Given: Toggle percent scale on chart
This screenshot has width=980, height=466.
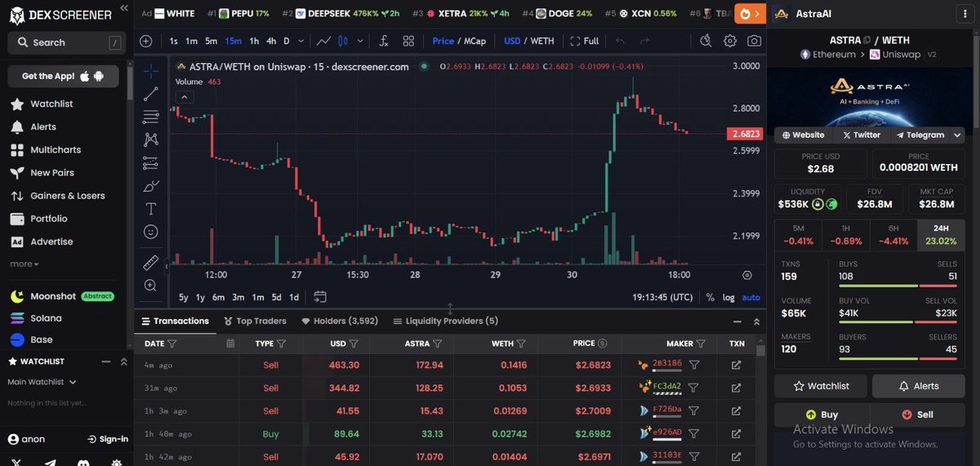Looking at the screenshot, I should click(x=710, y=297).
